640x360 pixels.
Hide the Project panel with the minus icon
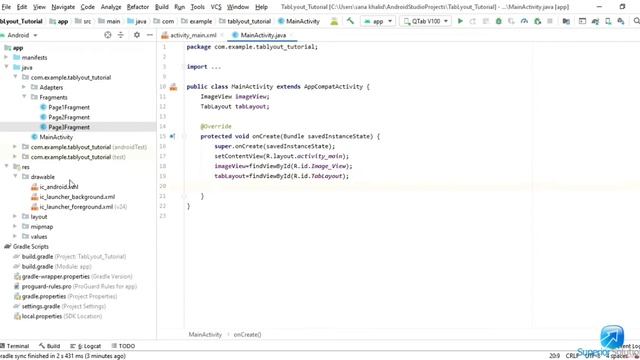150,35
